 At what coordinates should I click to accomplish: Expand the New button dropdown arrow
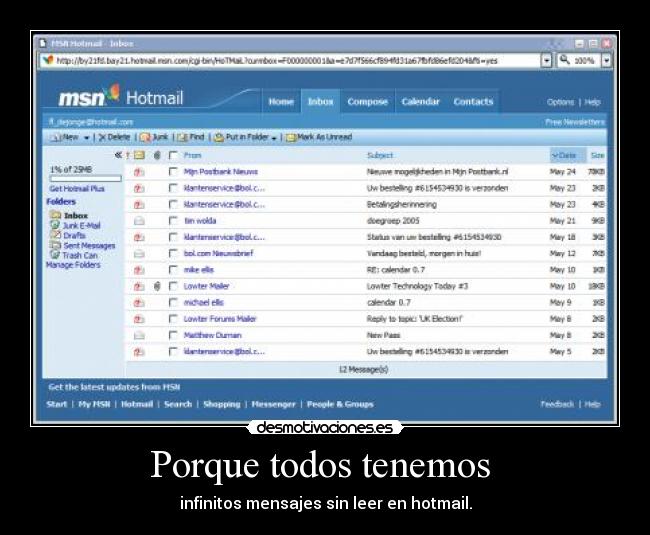tap(87, 138)
